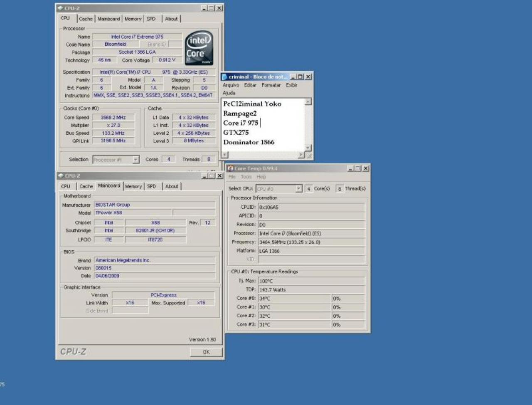Click Notepad vertical scrollbar down arrow
Screen dimensions: 532x405
coord(308,148)
